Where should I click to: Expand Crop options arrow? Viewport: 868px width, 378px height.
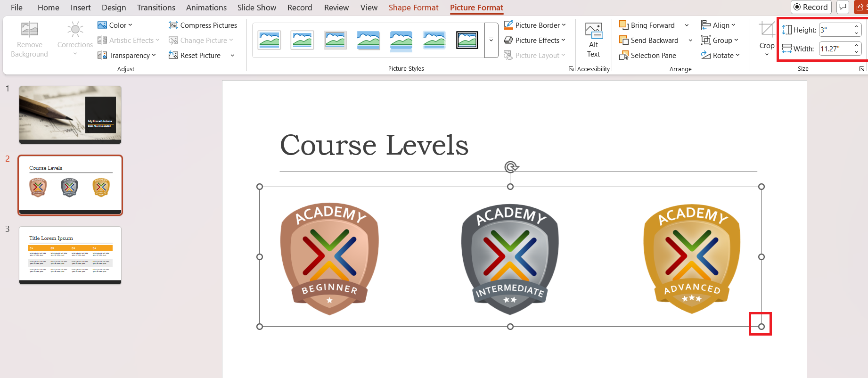coord(767,54)
